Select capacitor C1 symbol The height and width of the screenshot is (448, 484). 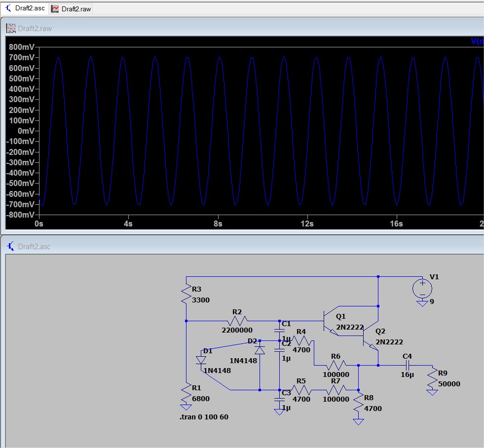[279, 331]
